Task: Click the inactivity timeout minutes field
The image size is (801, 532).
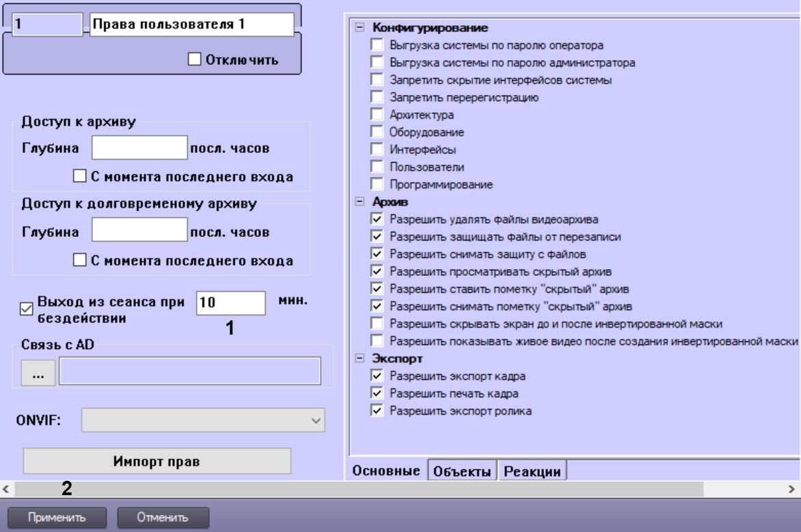Action: [x=230, y=303]
